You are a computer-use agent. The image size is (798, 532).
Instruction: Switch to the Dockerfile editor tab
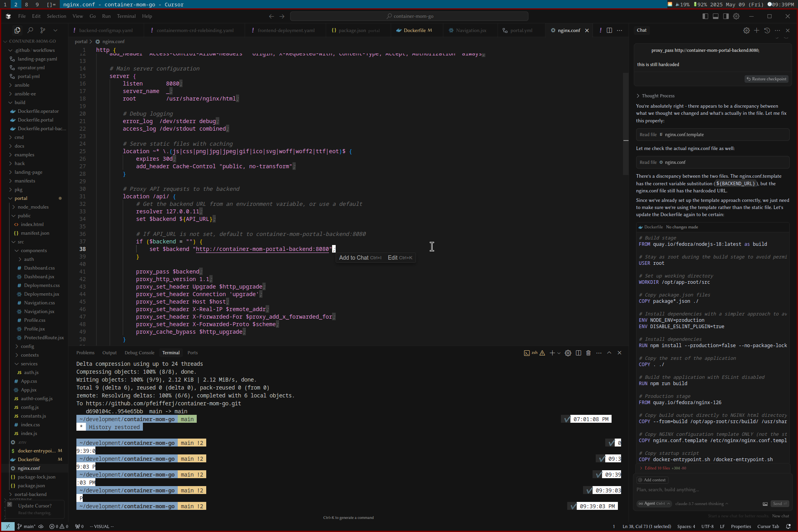[414, 30]
